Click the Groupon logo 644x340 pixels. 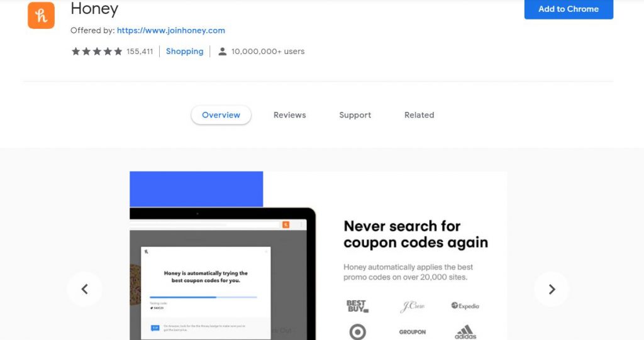pyautogui.click(x=413, y=332)
